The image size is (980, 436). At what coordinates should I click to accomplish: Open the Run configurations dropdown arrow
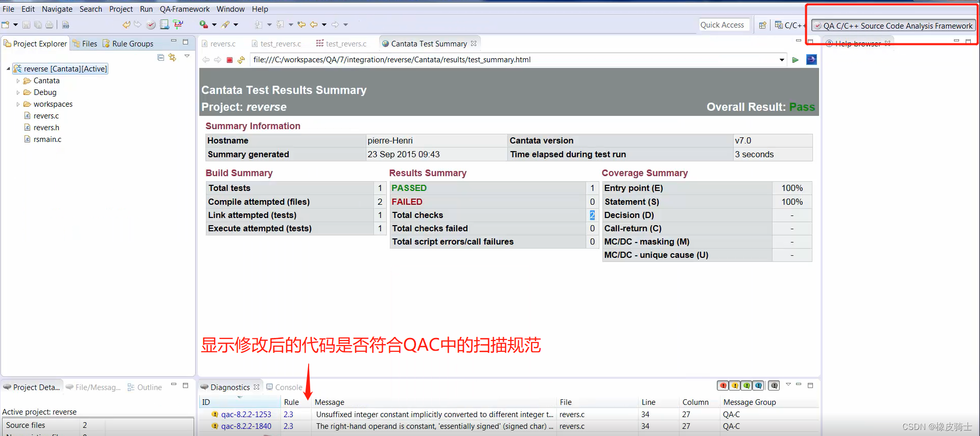[x=214, y=25]
